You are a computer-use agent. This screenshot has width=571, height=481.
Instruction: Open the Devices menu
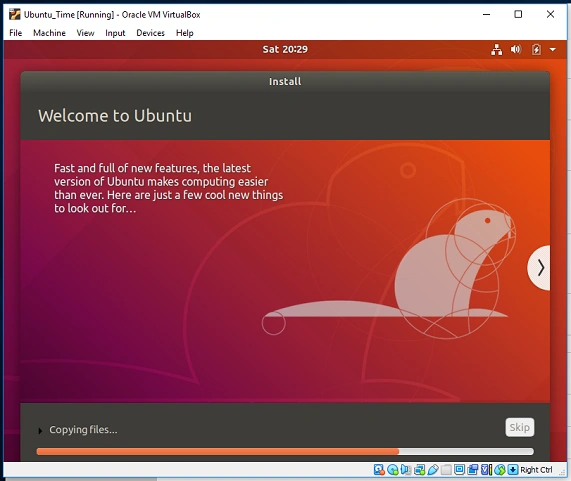point(150,33)
